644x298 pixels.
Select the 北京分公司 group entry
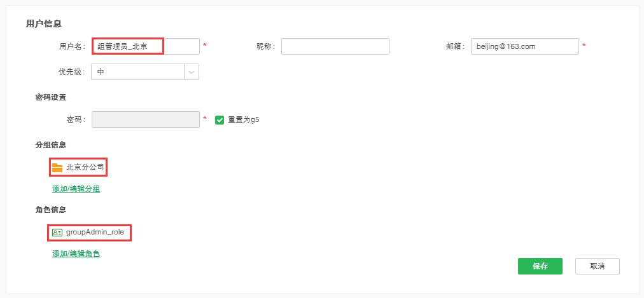tap(85, 168)
